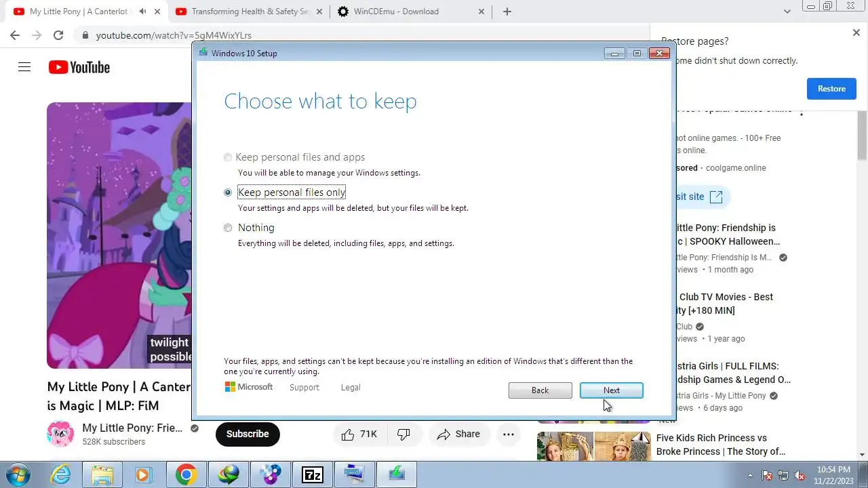Open a new Chrome tab
This screenshot has width=868, height=488.
point(507,12)
